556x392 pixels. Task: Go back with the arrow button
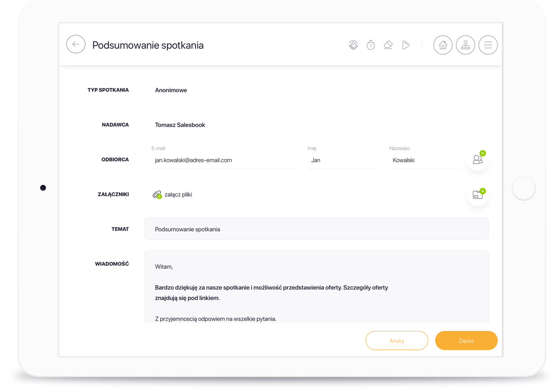click(76, 44)
